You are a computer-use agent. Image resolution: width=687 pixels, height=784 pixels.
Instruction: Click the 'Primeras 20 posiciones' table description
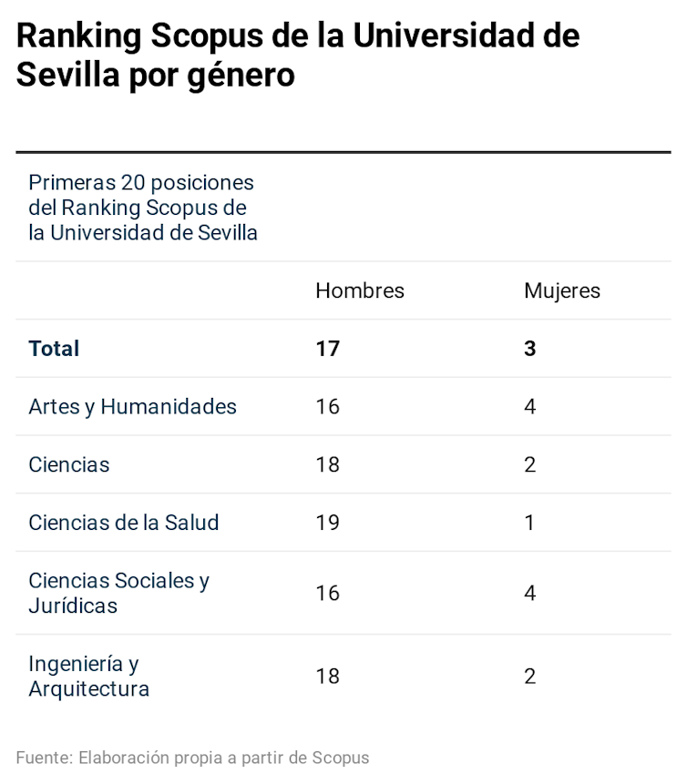point(142,208)
